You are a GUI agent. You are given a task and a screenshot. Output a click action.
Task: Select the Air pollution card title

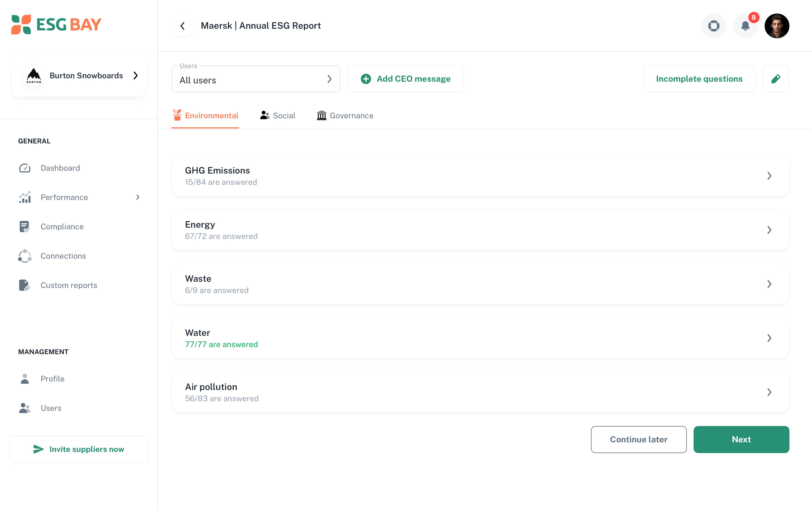(211, 387)
